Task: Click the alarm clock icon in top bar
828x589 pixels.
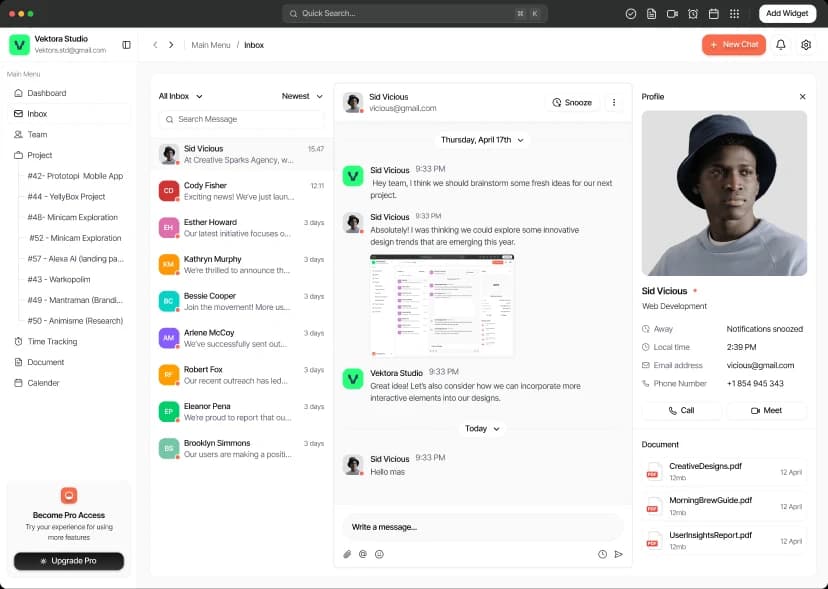Action: coord(693,13)
